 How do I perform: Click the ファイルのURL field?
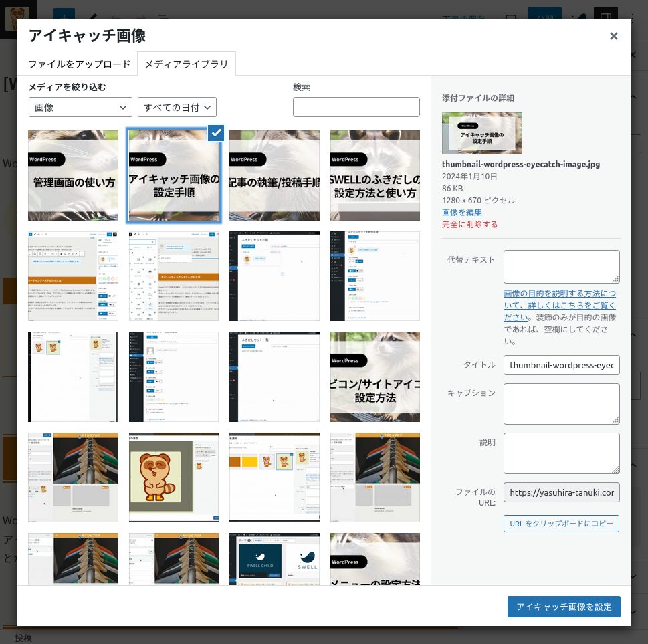[561, 492]
